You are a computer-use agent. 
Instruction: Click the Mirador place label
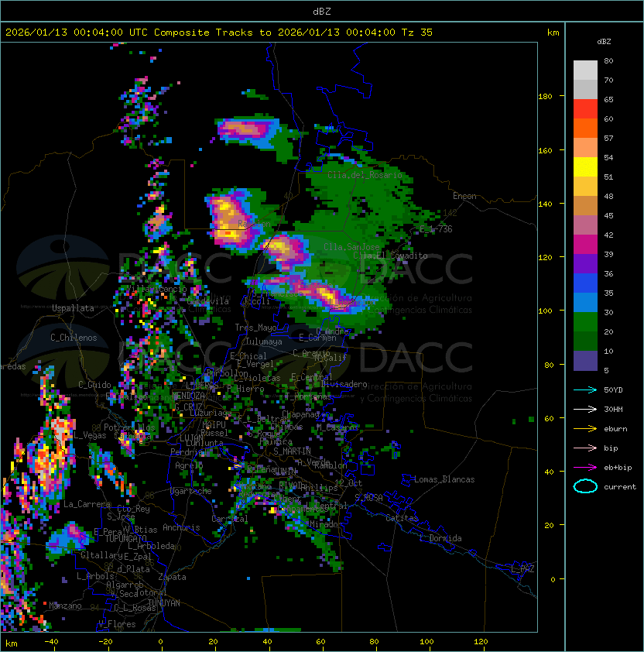[x=327, y=524]
